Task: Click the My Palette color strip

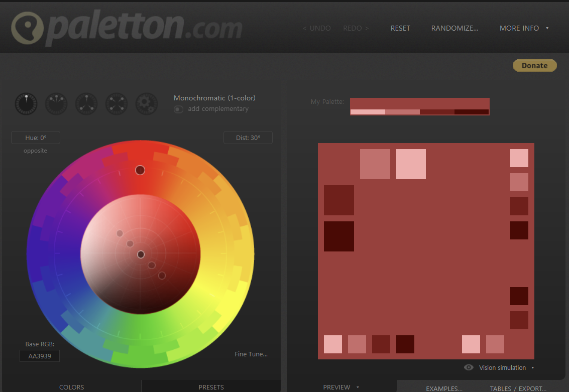Action: coord(419,106)
